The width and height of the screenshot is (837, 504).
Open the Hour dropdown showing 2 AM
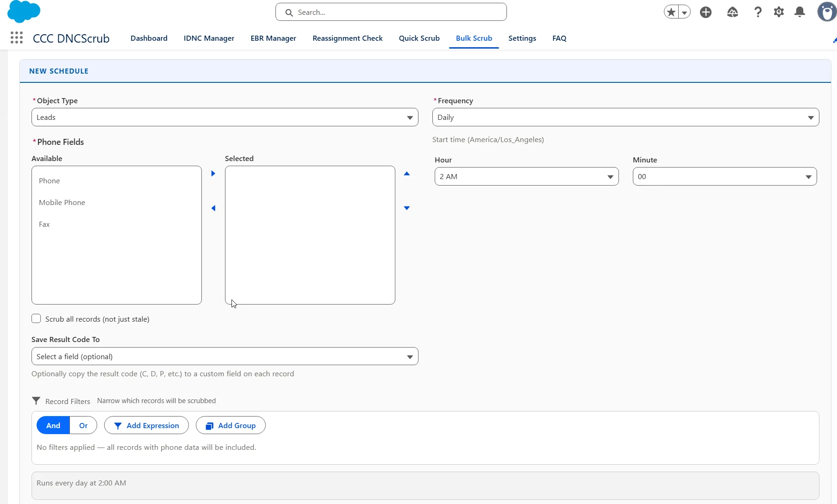pos(527,176)
